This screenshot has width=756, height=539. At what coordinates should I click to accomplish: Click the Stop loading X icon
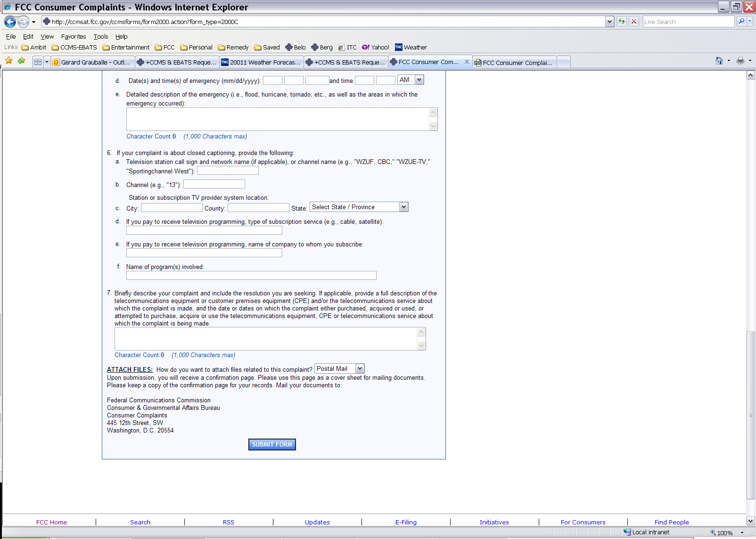[634, 22]
